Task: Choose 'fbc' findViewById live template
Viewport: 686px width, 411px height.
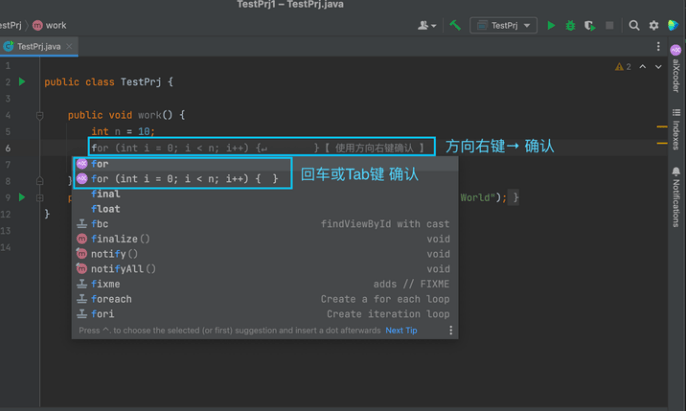Action: pos(265,224)
